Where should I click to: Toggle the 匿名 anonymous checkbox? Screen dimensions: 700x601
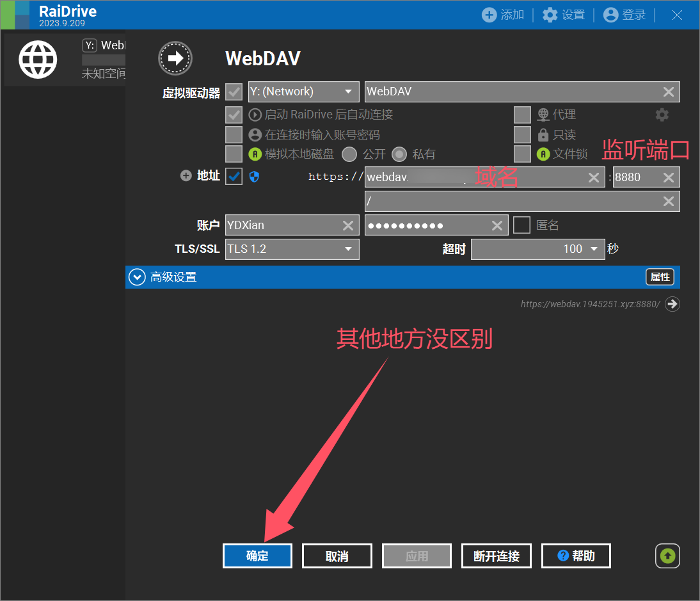coord(521,225)
